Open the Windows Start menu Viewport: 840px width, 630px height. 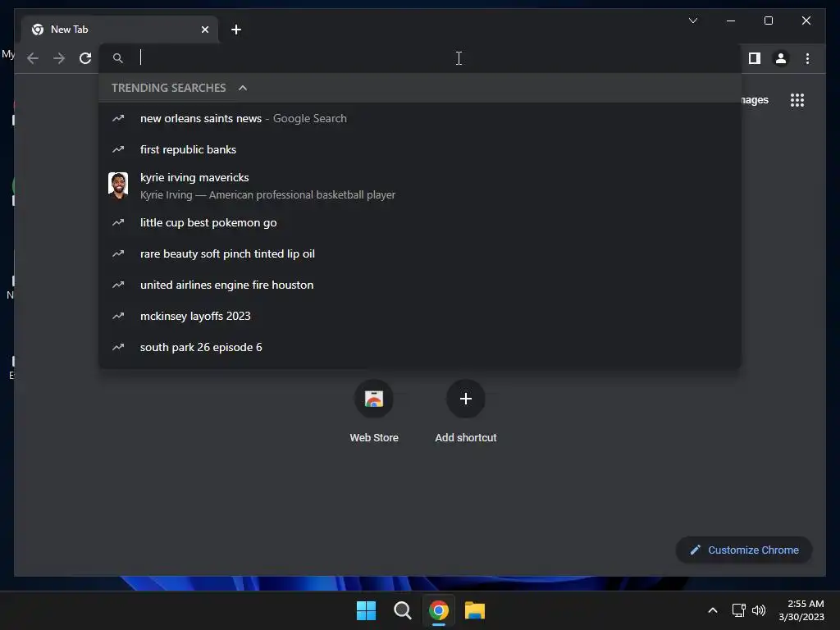366,610
